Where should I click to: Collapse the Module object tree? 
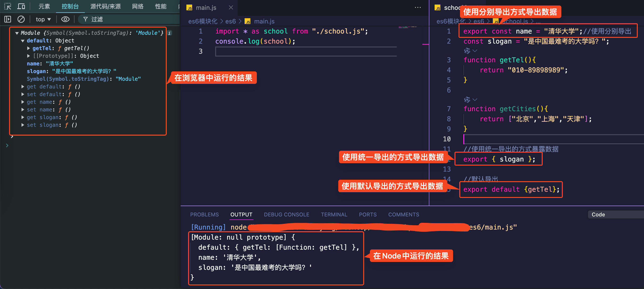(17, 33)
